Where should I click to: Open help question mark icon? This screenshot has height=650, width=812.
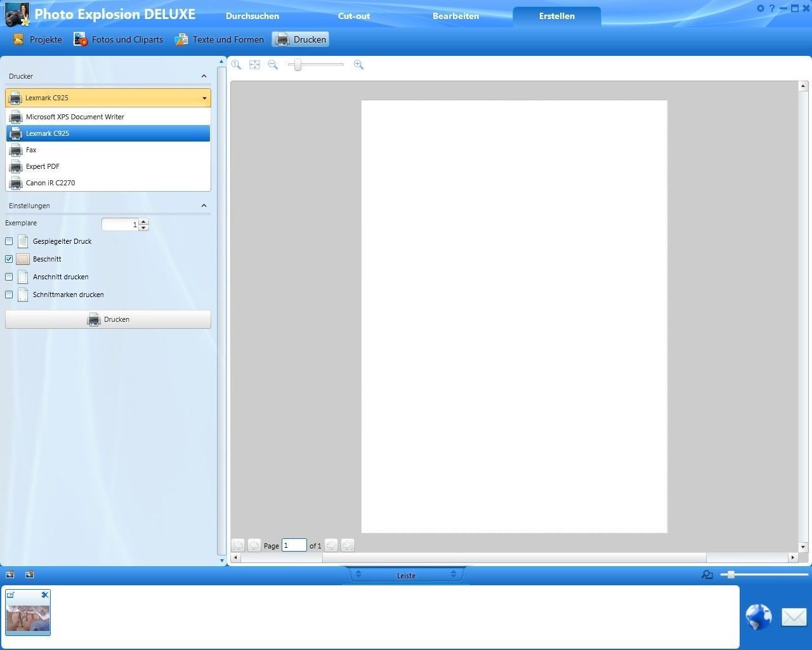pos(772,8)
